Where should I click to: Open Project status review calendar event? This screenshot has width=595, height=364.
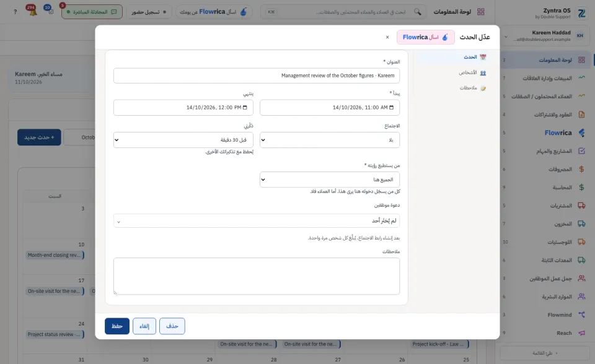click(x=55, y=334)
